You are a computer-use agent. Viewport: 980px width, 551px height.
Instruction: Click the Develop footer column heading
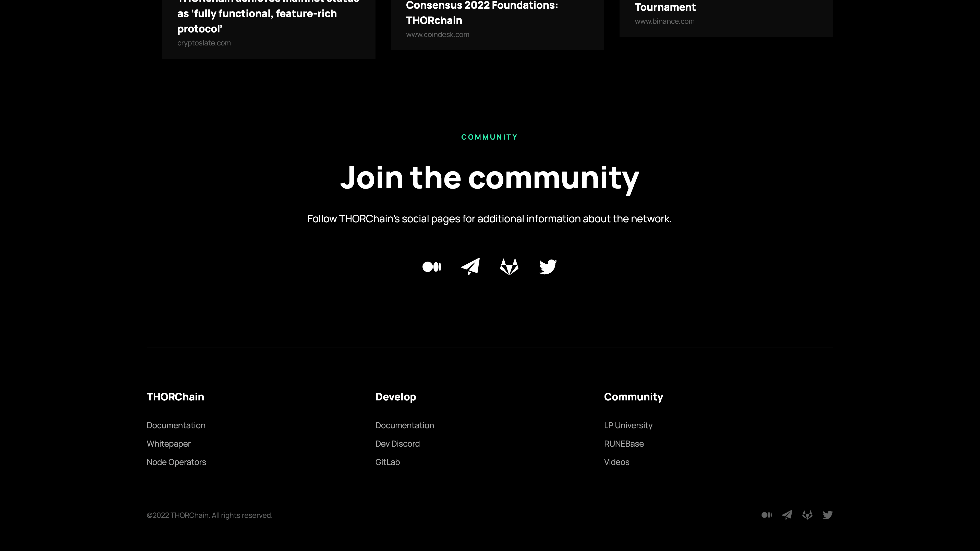pos(396,397)
